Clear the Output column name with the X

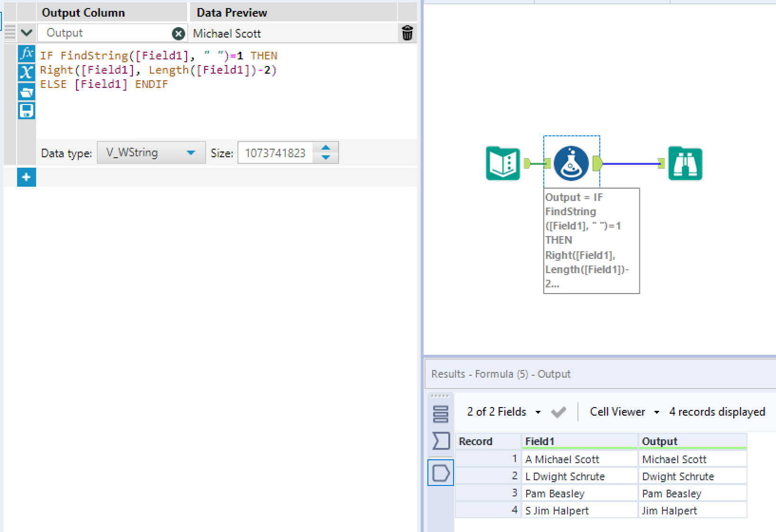coord(178,33)
